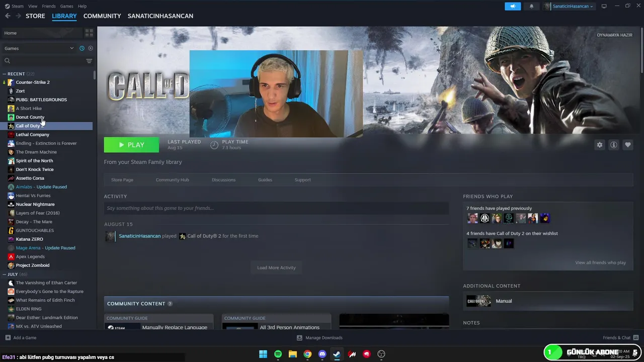Image resolution: width=644 pixels, height=362 pixels.
Task: Open the Friends menu
Action: (x=49, y=6)
